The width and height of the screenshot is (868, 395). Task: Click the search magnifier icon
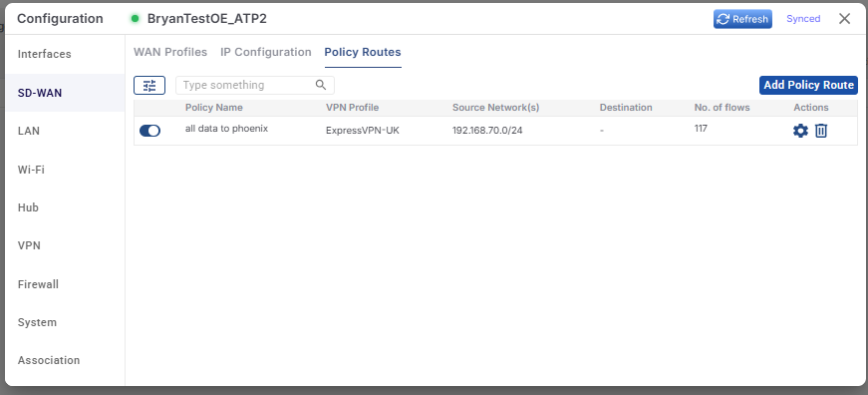[x=321, y=85]
